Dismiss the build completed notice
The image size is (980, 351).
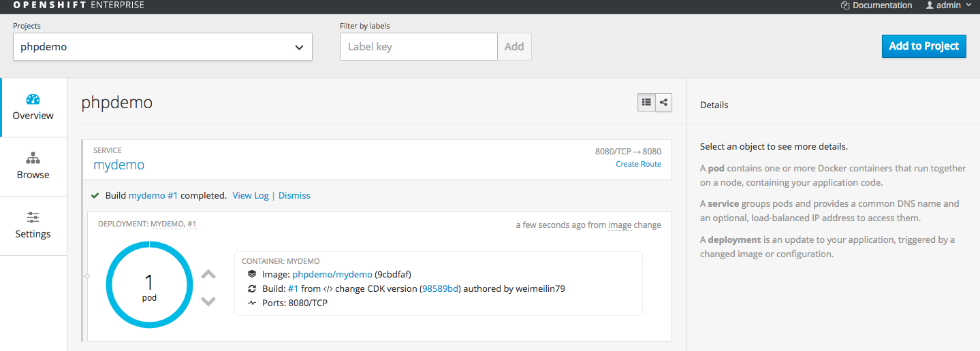(x=294, y=195)
